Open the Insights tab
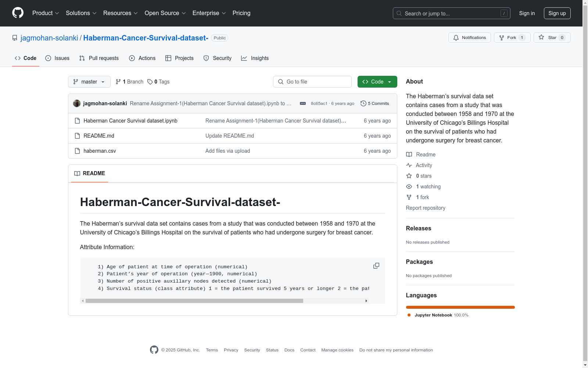This screenshot has width=588, height=368. click(x=255, y=58)
